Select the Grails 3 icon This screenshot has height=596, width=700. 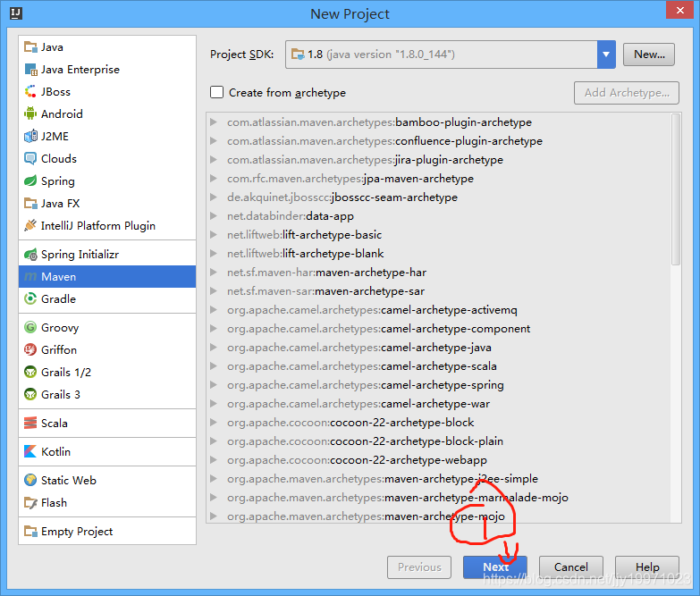click(x=30, y=394)
